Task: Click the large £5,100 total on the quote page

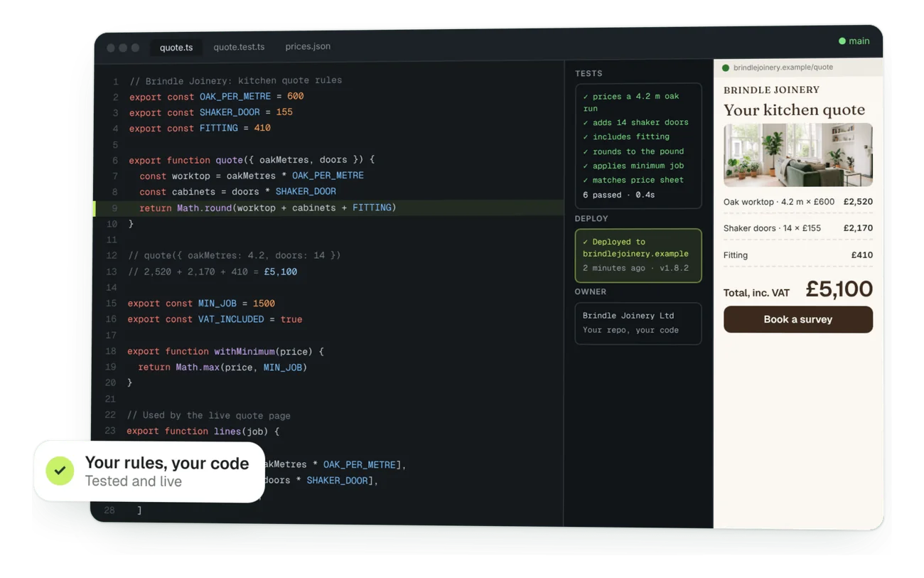Action: click(839, 289)
